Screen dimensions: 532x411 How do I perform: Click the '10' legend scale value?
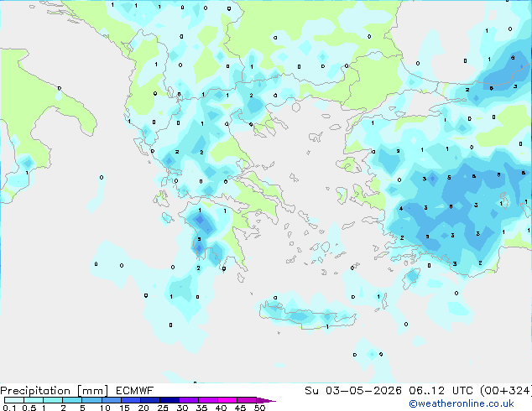[105, 408]
